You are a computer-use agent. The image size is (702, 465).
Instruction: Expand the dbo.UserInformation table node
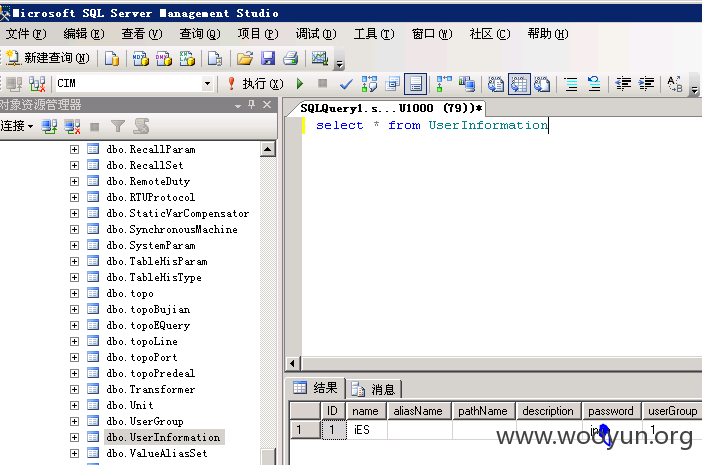(x=74, y=438)
